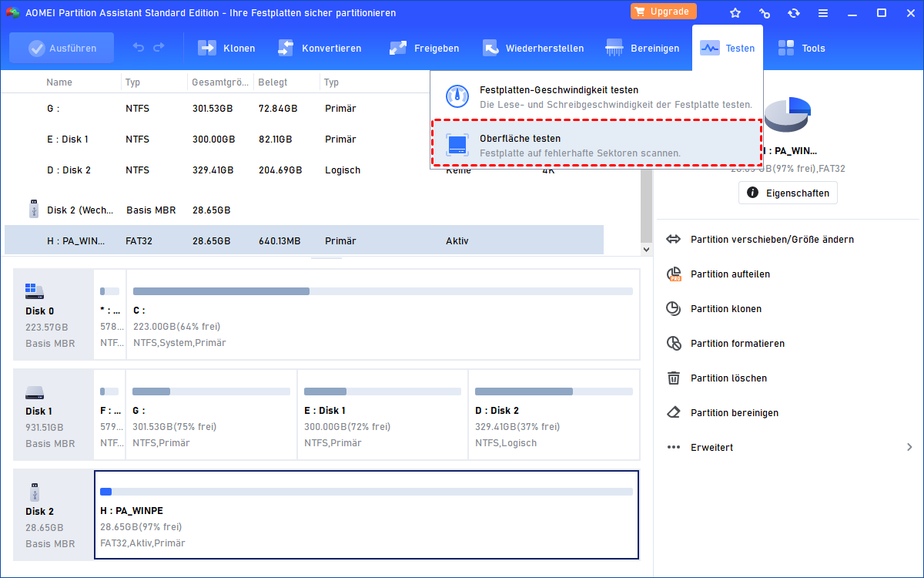Select the Disk 1 block in disk map
Screen dimensions: 924x578
54,415
